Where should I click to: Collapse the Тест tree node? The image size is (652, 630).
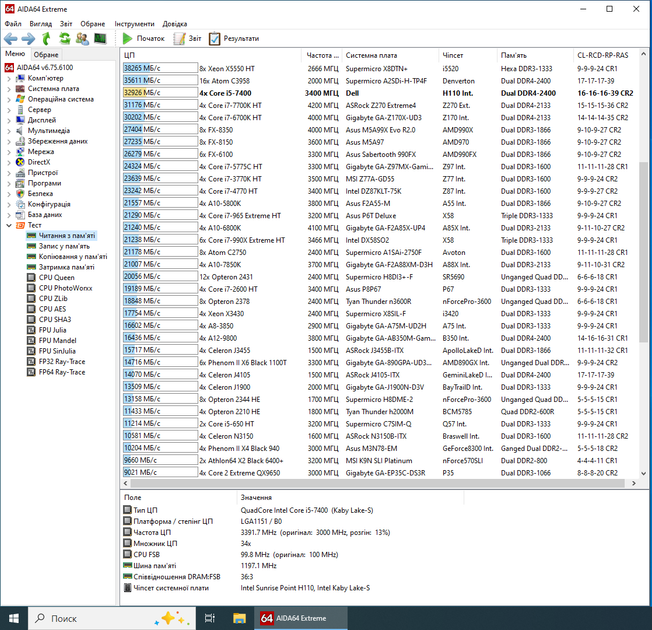tap(9, 225)
